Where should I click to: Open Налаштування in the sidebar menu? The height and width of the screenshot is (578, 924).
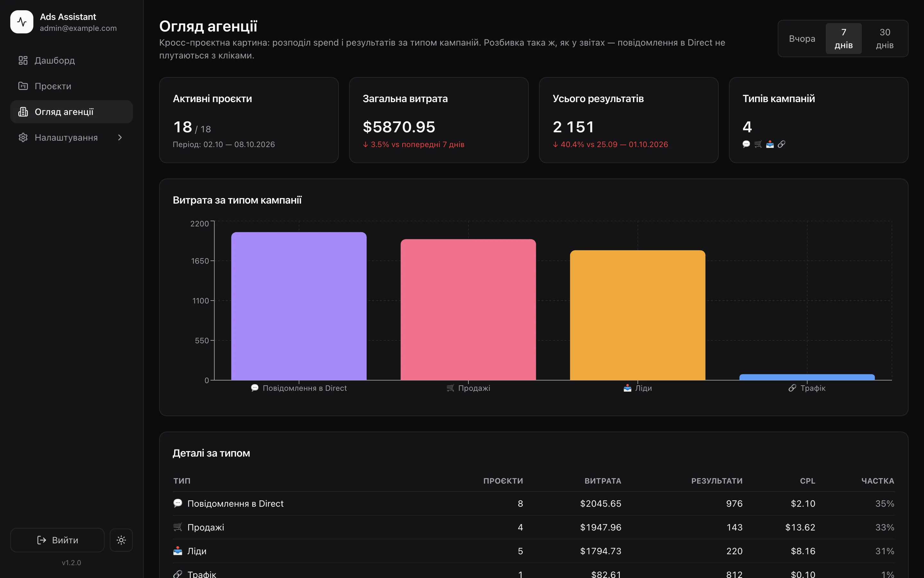click(x=72, y=137)
